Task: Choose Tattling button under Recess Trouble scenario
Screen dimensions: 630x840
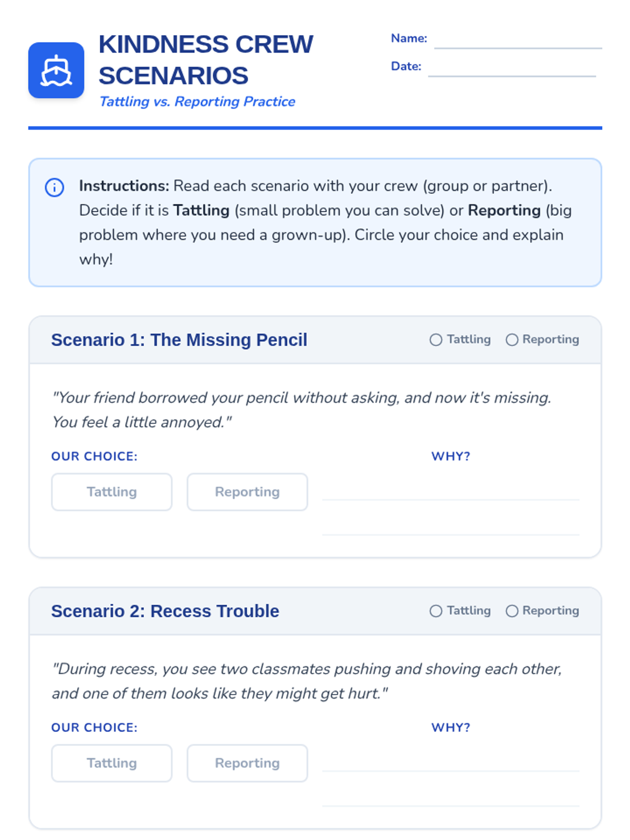Action: pyautogui.click(x=112, y=763)
